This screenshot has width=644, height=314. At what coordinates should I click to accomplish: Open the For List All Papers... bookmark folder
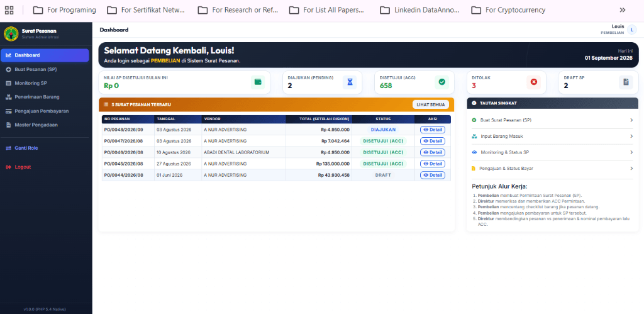[x=326, y=10]
